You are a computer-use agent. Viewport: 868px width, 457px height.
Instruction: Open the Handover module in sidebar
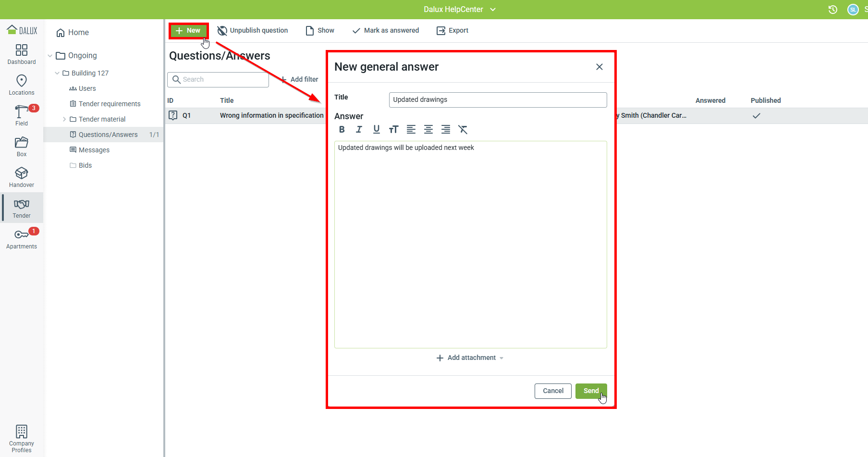[22, 177]
